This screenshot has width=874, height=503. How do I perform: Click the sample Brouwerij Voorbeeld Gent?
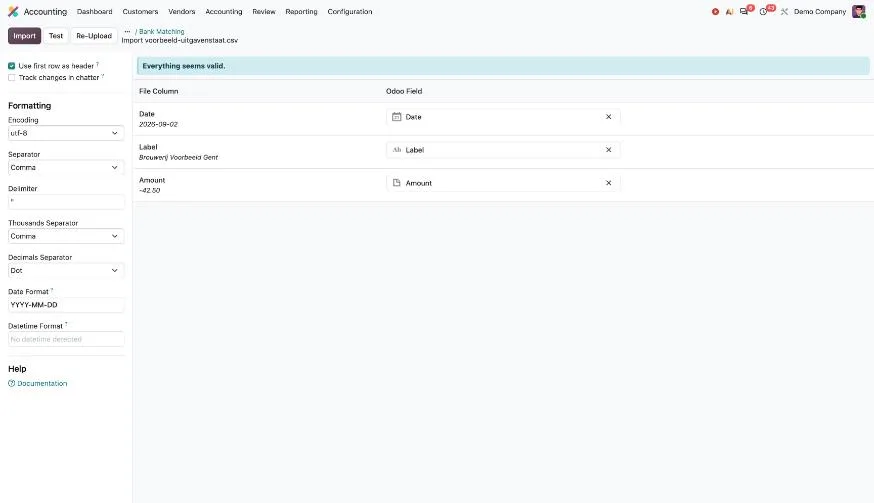tap(178, 157)
